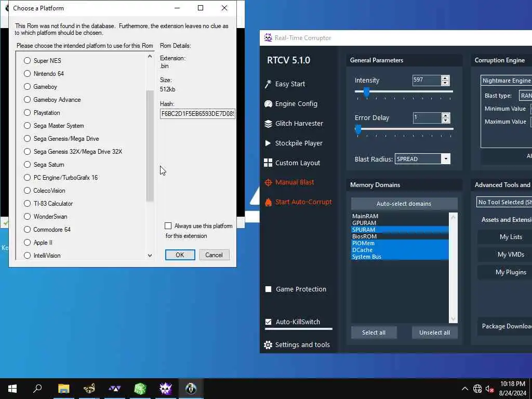532x399 pixels.
Task: Open the purple triangles app in taskbar
Action: (115, 389)
